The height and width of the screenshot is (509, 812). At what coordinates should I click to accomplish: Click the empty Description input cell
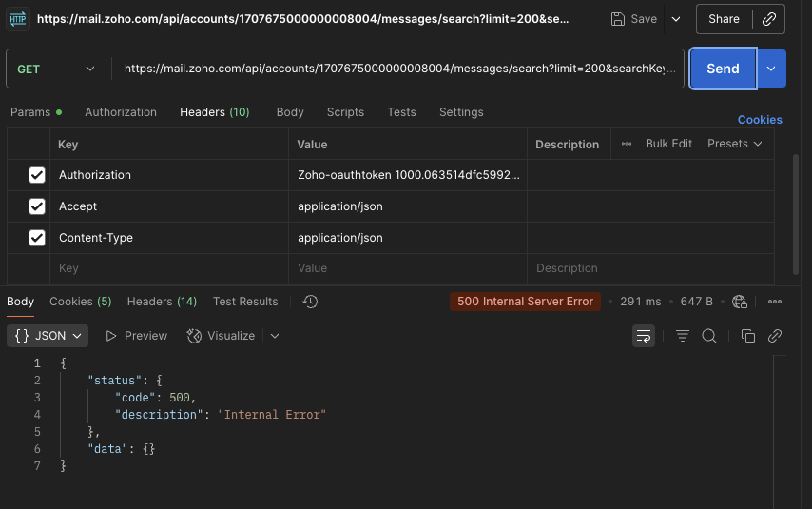point(650,268)
